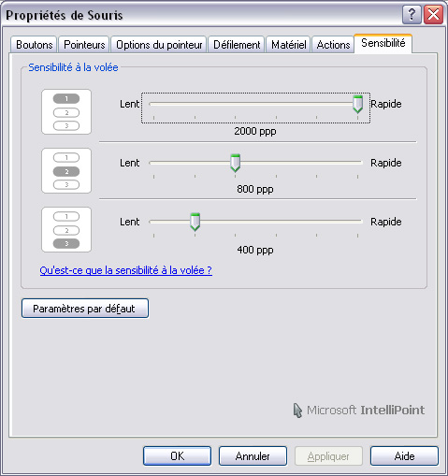Screen dimensions: 448x476
Task: Go to the Défilement tab
Action: tap(237, 45)
